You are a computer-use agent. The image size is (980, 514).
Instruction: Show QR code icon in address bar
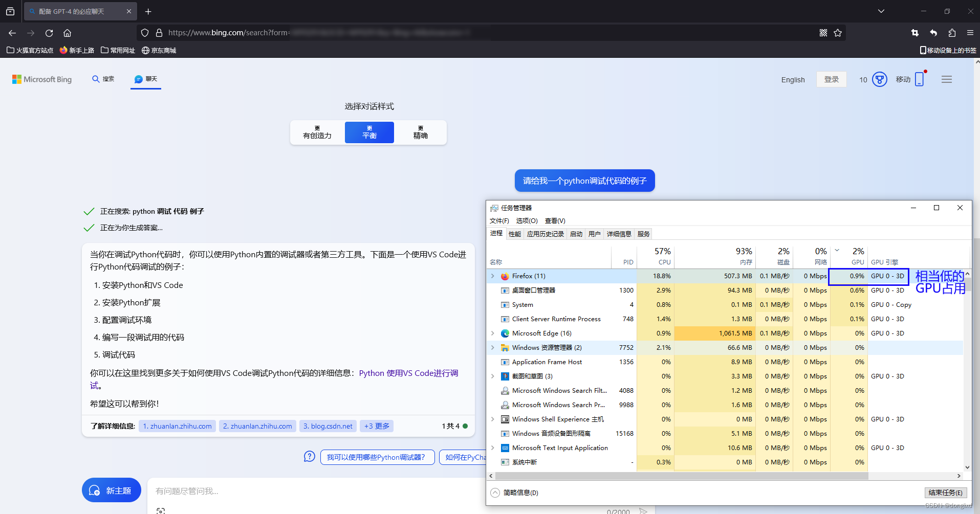pyautogui.click(x=823, y=33)
